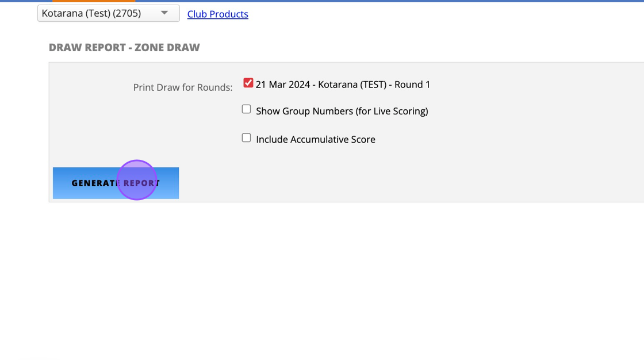Click the club selector's down arrow

tap(164, 13)
